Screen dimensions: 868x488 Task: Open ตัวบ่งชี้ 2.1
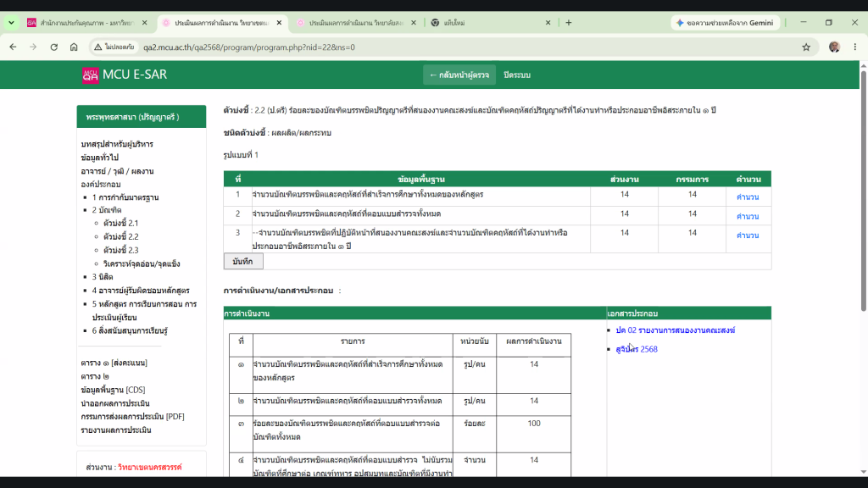click(120, 223)
